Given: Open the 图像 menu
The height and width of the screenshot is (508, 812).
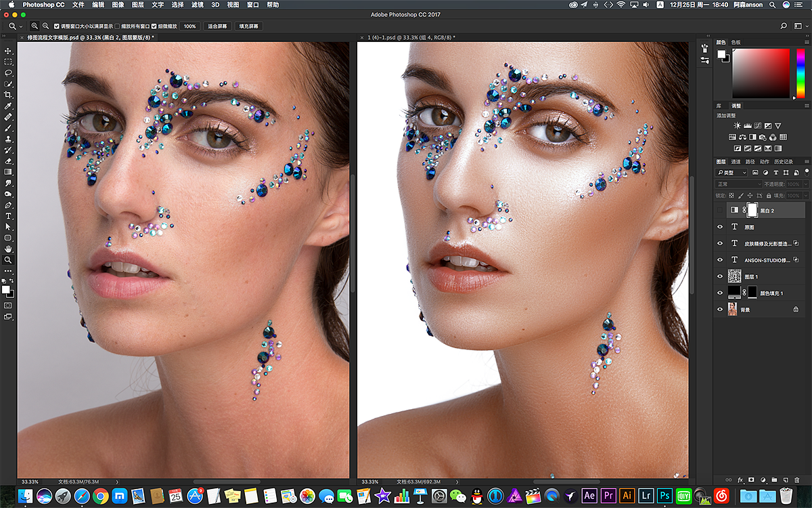Looking at the screenshot, I should click(118, 5).
